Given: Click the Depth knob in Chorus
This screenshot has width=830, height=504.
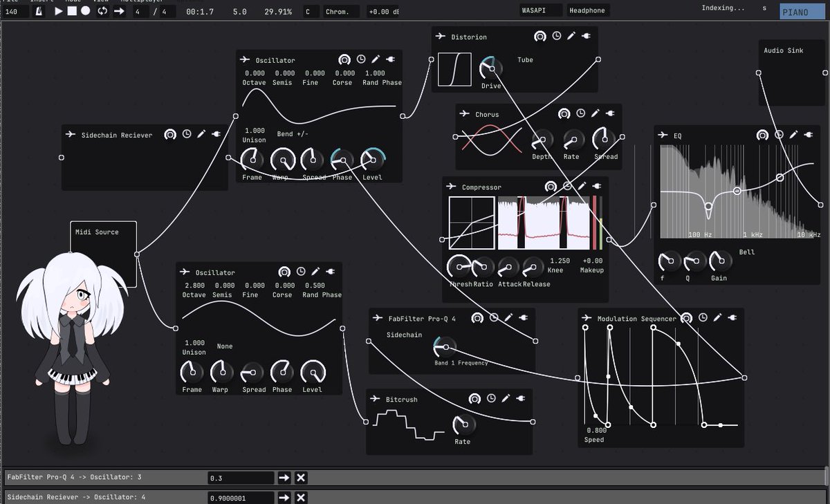Looking at the screenshot, I should [542, 140].
